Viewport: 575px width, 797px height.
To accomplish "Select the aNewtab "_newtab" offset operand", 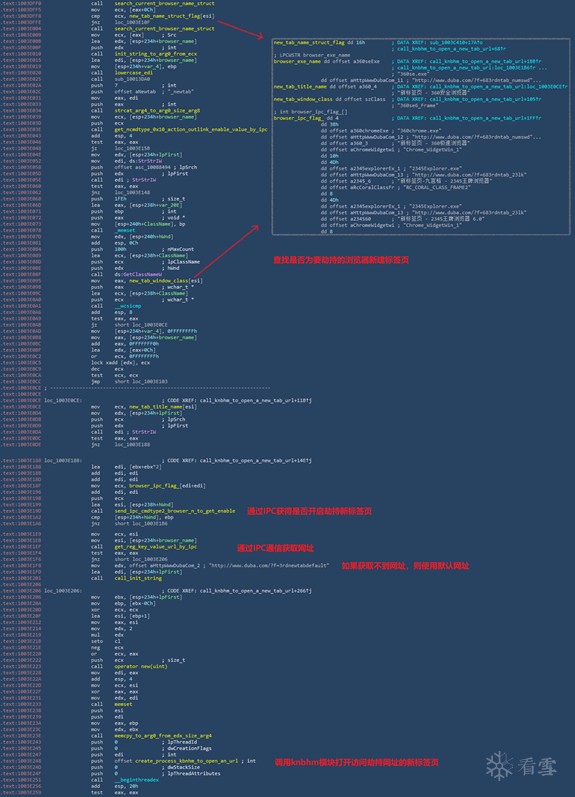I will coord(154,91).
